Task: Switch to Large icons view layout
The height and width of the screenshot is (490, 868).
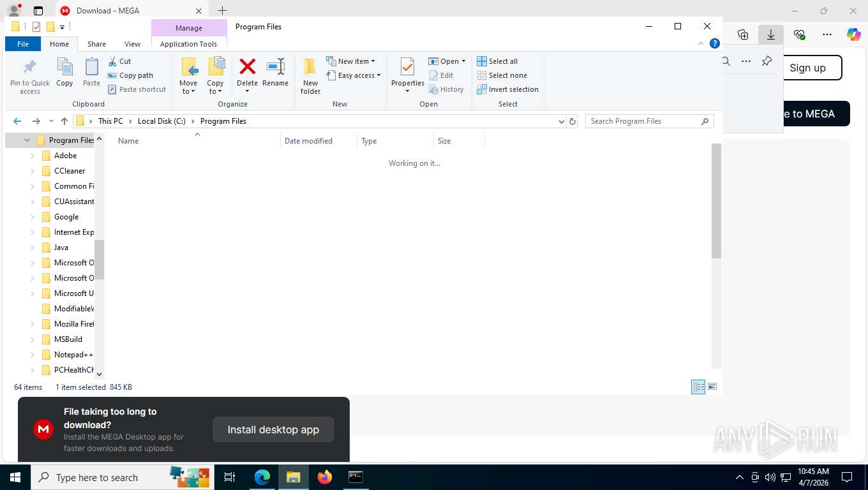Action: pos(712,387)
